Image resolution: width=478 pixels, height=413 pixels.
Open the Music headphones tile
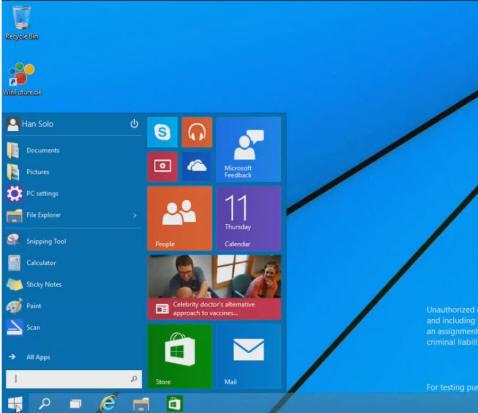(197, 132)
